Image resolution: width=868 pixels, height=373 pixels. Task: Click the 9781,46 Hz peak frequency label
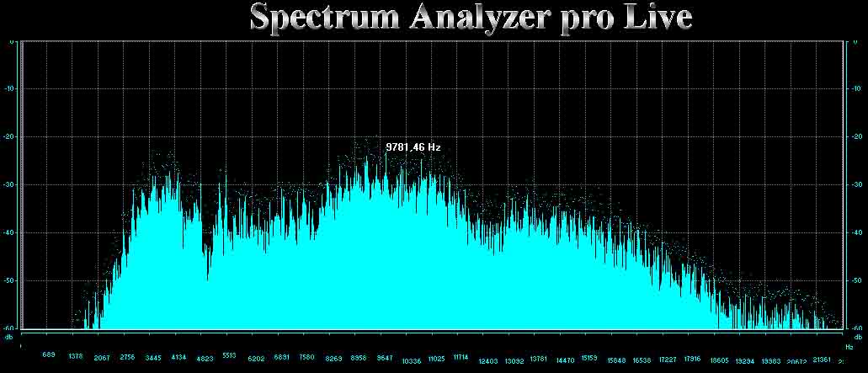point(413,147)
